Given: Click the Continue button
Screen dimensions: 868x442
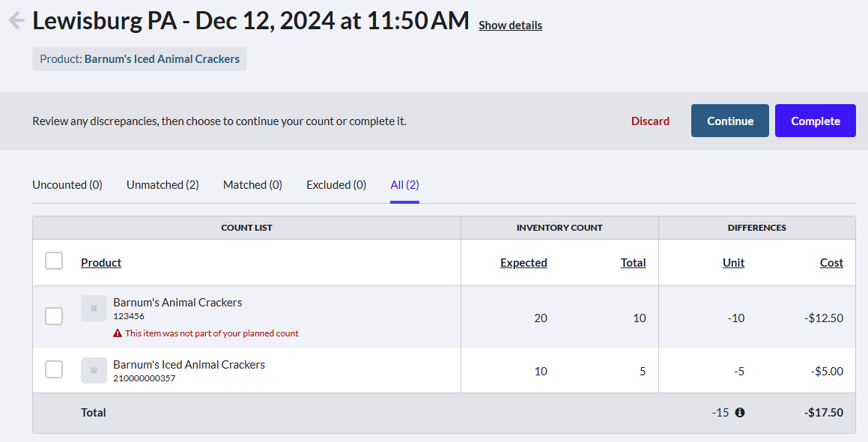Looking at the screenshot, I should [x=730, y=121].
